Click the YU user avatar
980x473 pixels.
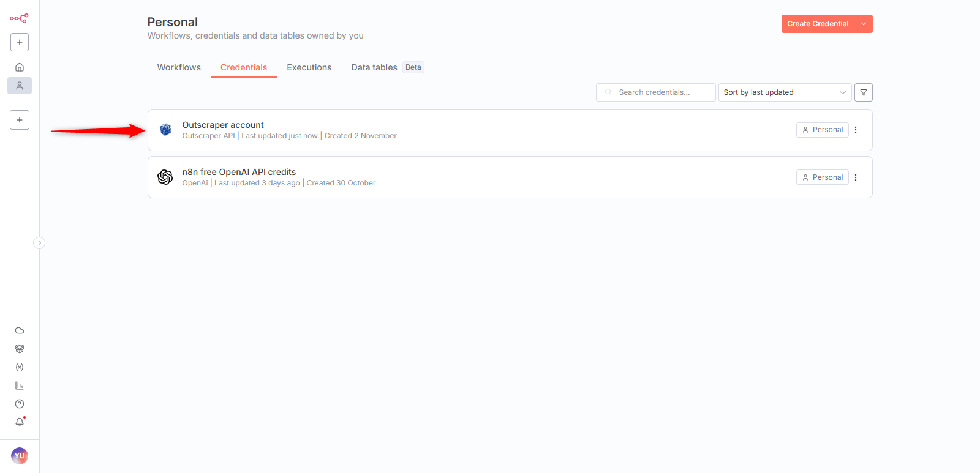click(20, 456)
